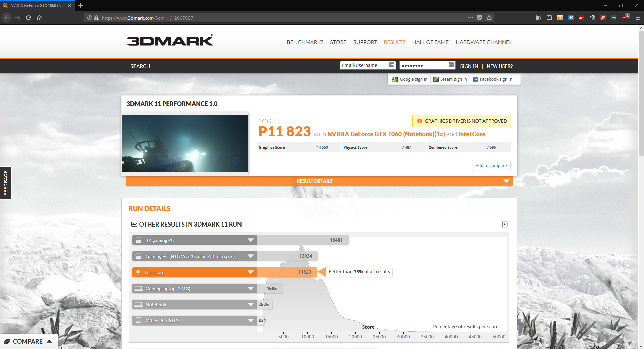Open the uBlock Origin extension icon
This screenshot has width=644, height=349.
point(625,17)
